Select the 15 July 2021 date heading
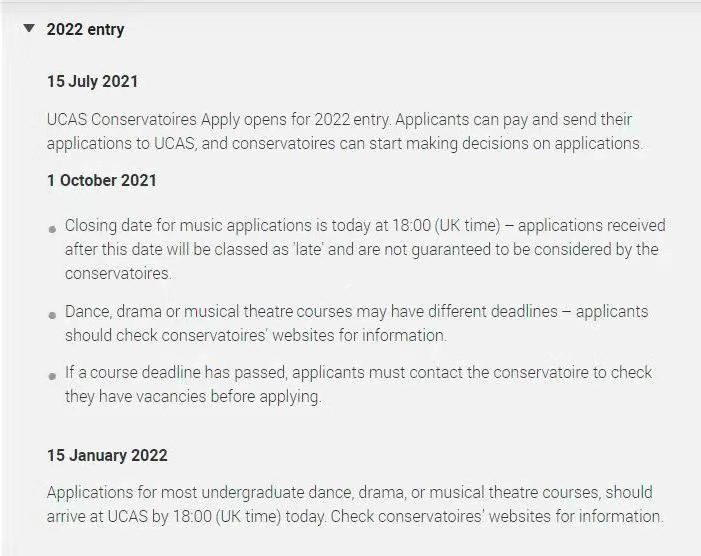 (x=93, y=81)
